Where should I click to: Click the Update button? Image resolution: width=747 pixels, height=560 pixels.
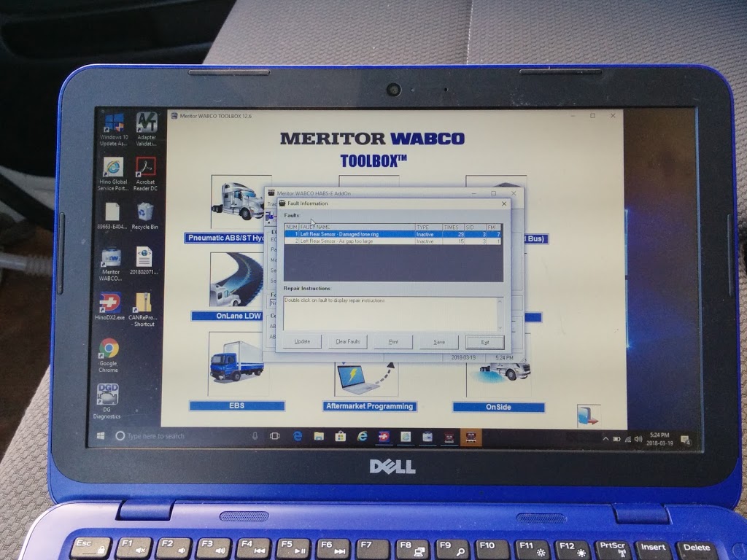pyautogui.click(x=302, y=341)
